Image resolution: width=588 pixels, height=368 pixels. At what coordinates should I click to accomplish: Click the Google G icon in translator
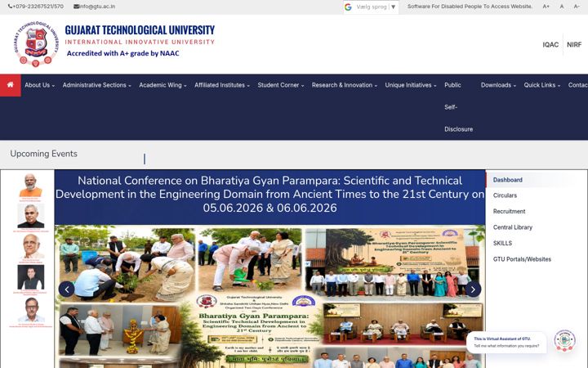click(348, 7)
